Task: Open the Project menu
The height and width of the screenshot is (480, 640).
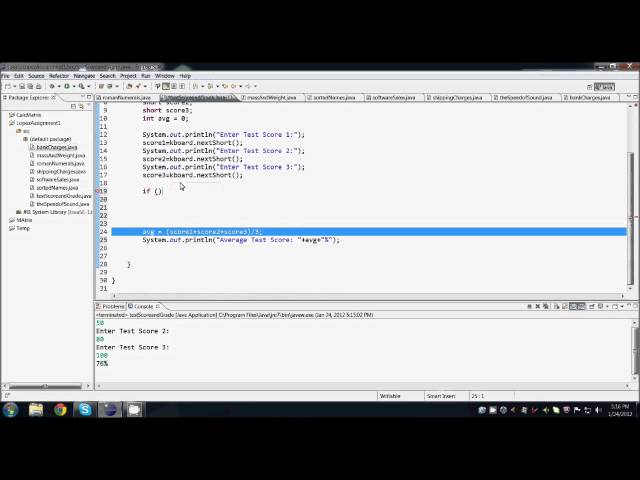Action: (x=128, y=76)
